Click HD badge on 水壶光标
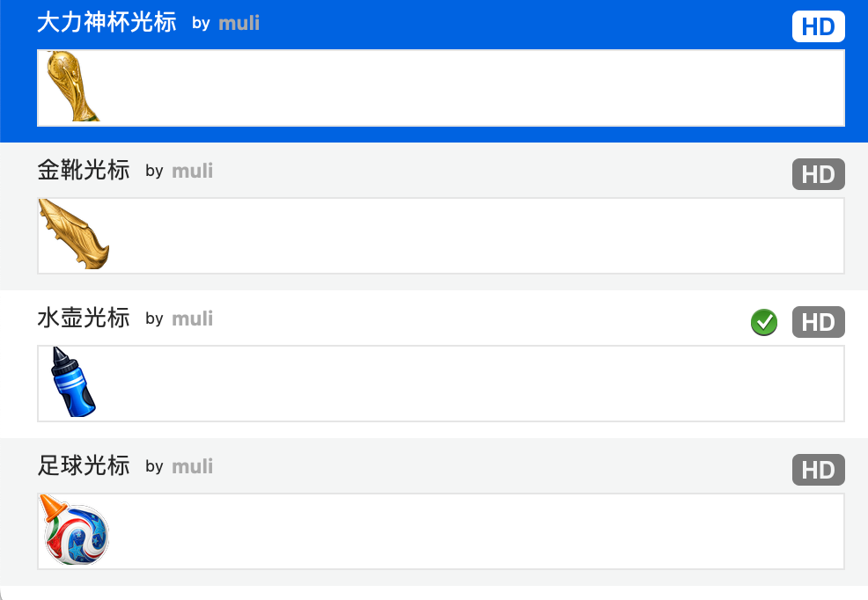Image resolution: width=868 pixels, height=600 pixels. (818, 322)
